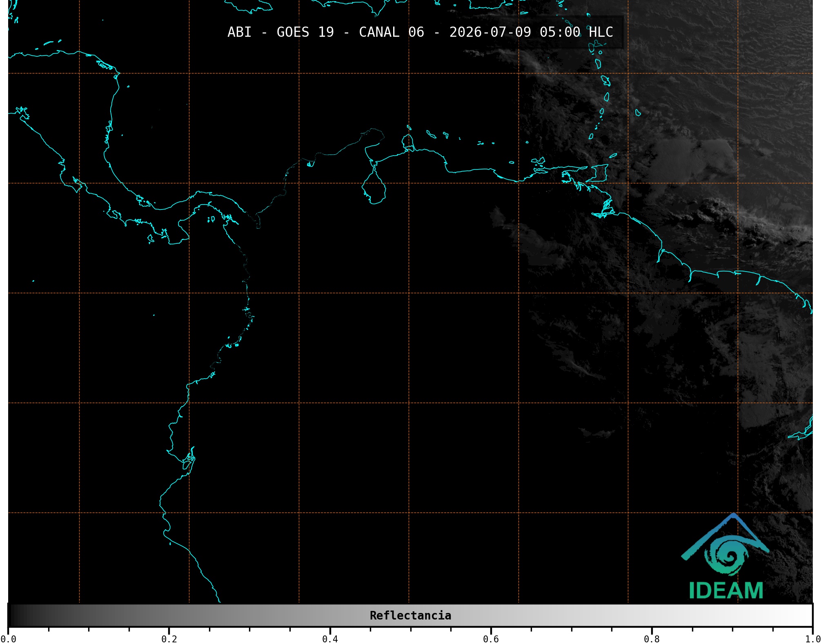821x644 pixels.
Task: Click the 0.0 colorbar tick label
Action: coord(9,639)
